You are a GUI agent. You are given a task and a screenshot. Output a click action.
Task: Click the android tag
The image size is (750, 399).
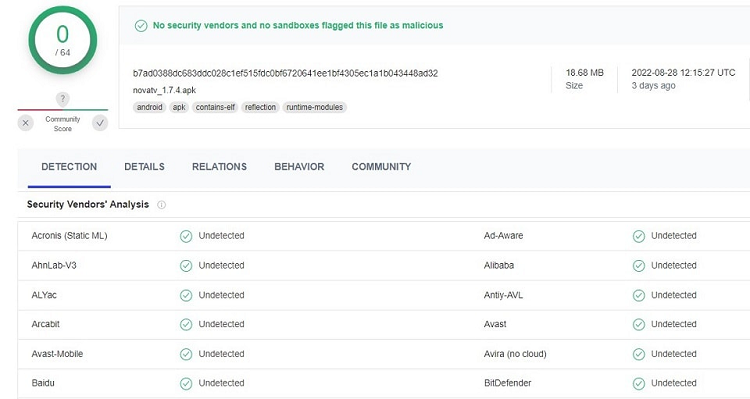click(x=150, y=108)
